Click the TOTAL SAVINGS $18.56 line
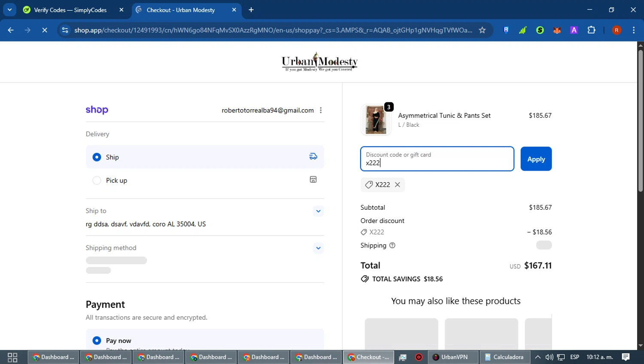This screenshot has width=644, height=364. pyautogui.click(x=402, y=279)
